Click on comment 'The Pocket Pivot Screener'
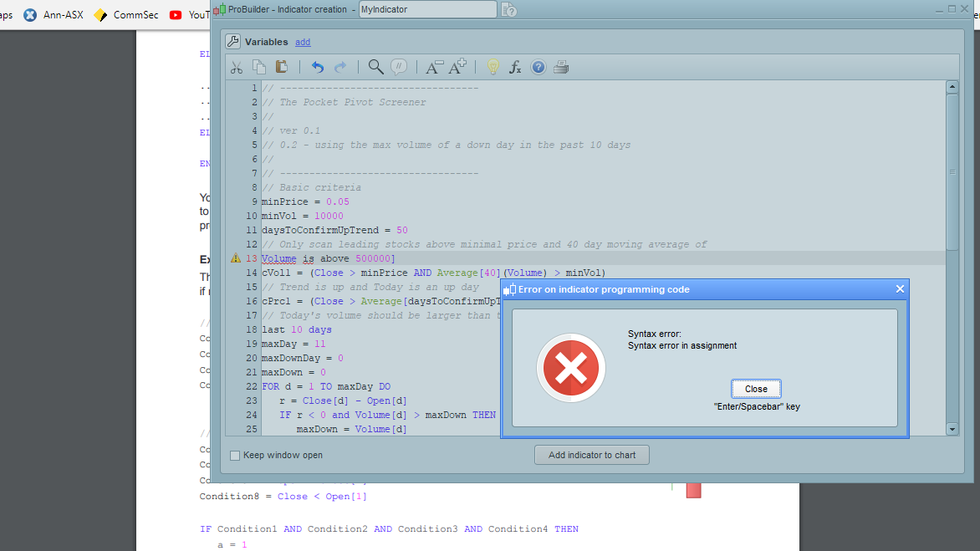The image size is (980, 551). pos(353,103)
